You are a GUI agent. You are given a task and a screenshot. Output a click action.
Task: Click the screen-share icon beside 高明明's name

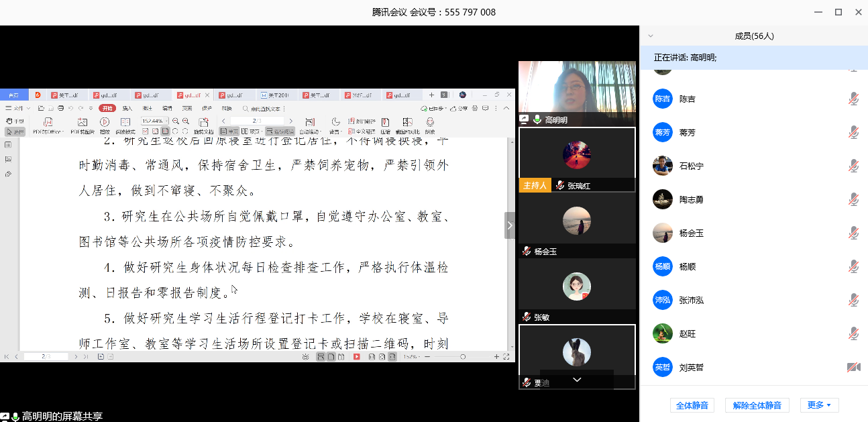point(525,119)
